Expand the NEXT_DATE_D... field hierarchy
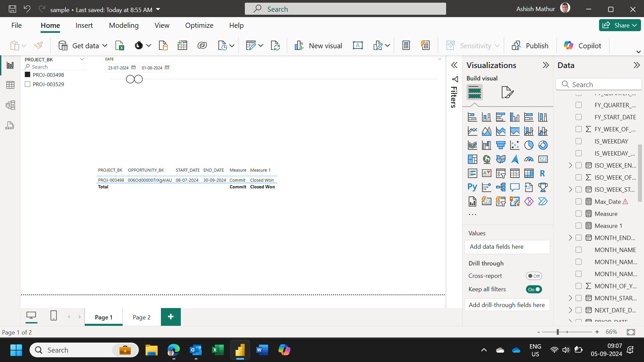 click(570, 310)
